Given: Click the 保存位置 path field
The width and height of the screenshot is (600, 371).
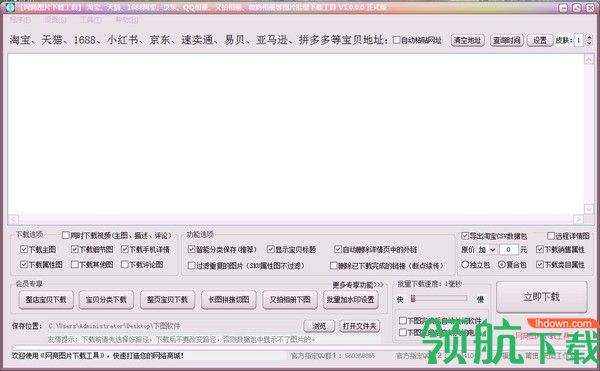Looking at the screenshot, I should pyautogui.click(x=174, y=326).
